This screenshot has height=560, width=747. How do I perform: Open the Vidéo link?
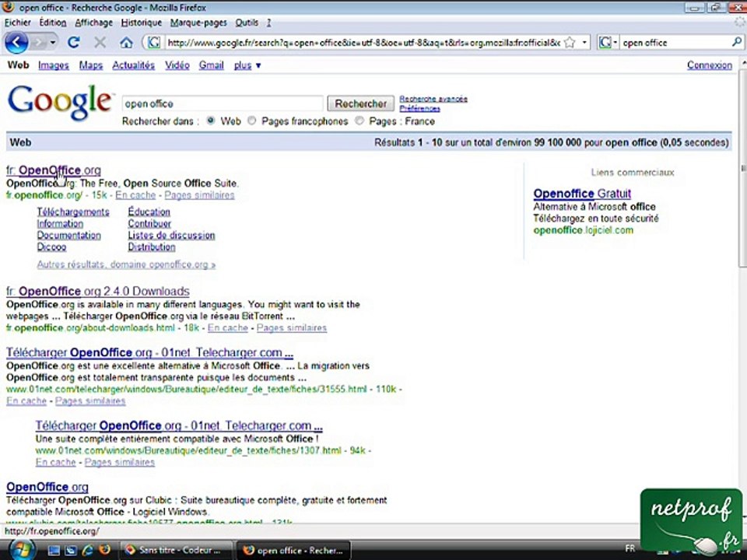(177, 65)
